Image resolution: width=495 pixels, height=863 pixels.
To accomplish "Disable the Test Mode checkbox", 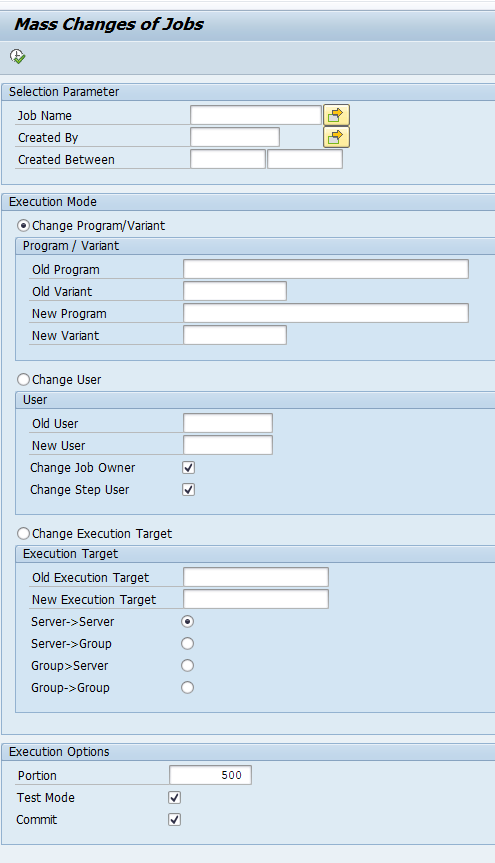I will [175, 798].
